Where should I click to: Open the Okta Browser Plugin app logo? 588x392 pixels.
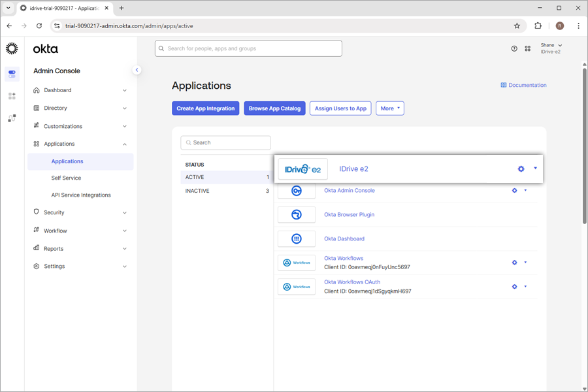297,215
